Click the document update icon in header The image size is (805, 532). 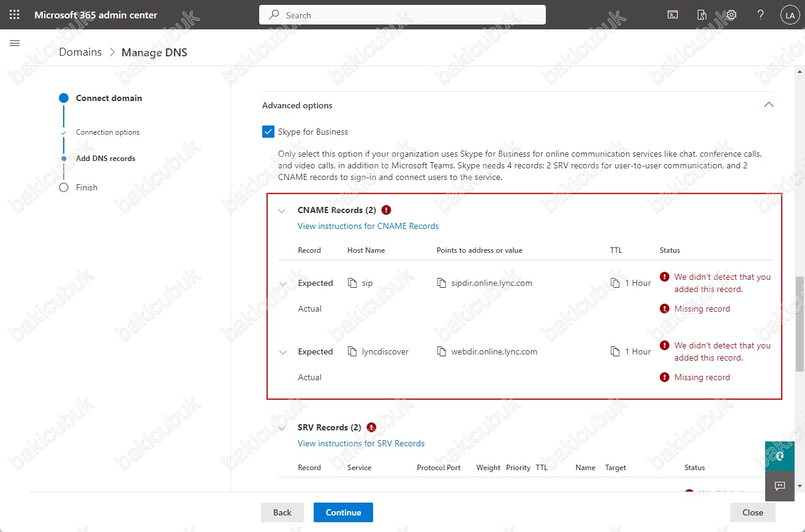(x=702, y=15)
